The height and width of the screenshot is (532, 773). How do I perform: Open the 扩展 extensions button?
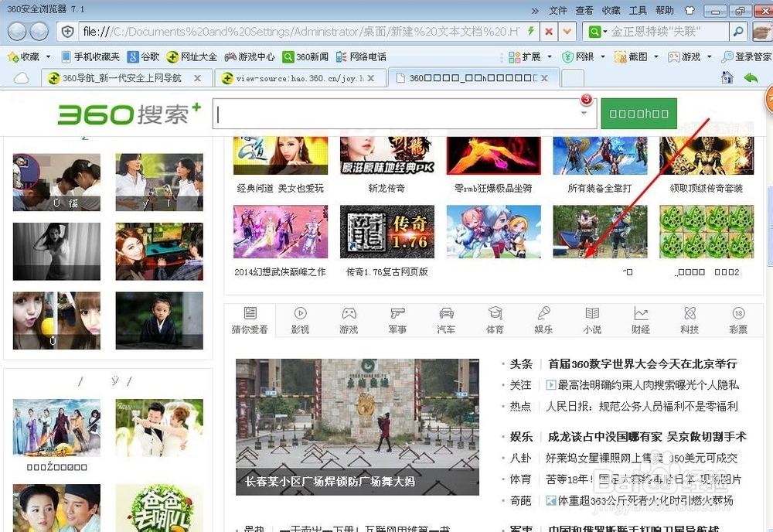click(x=525, y=57)
